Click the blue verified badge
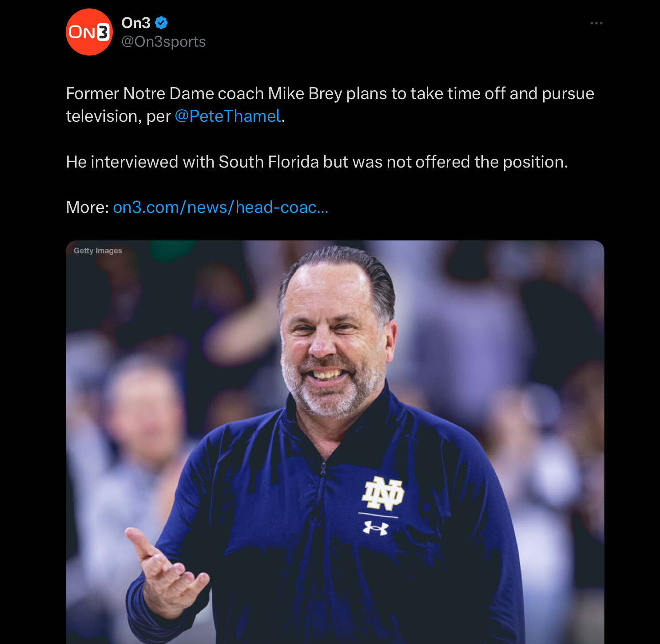 161,23
